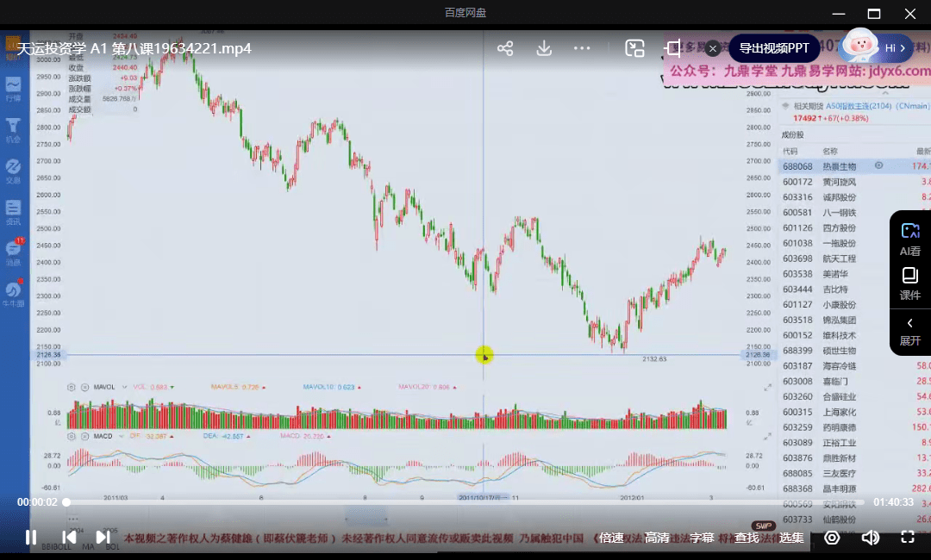Skip to the previous video
This screenshot has height=560, width=931.
point(69,538)
